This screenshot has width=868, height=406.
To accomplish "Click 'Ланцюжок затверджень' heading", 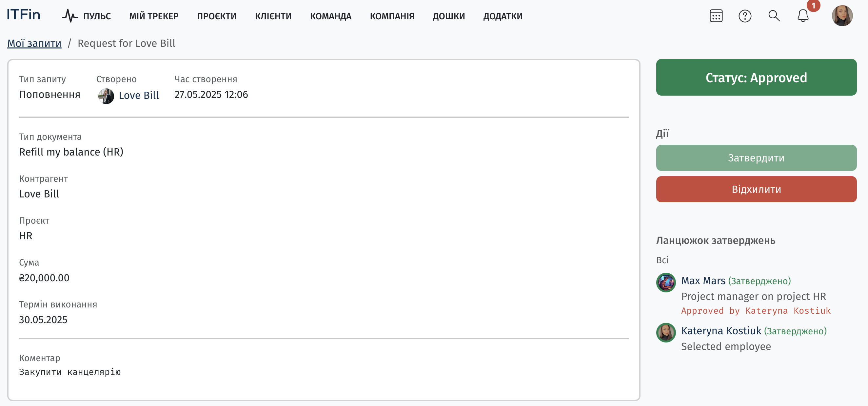I will (715, 240).
